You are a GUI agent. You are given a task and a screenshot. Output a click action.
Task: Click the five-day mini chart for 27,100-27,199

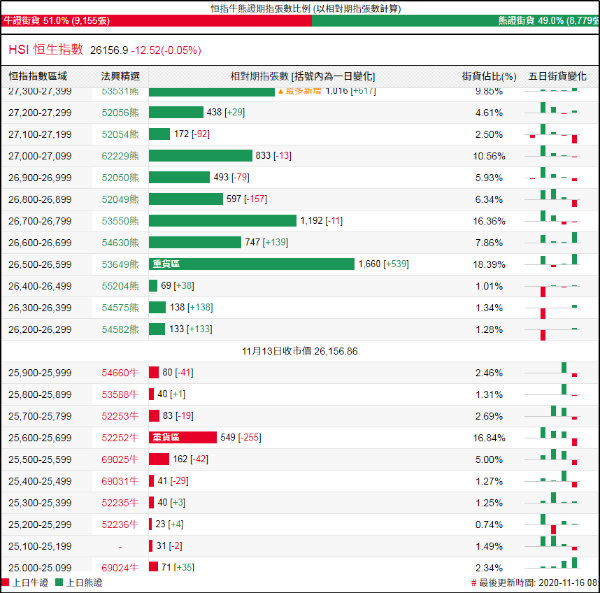coord(553,134)
